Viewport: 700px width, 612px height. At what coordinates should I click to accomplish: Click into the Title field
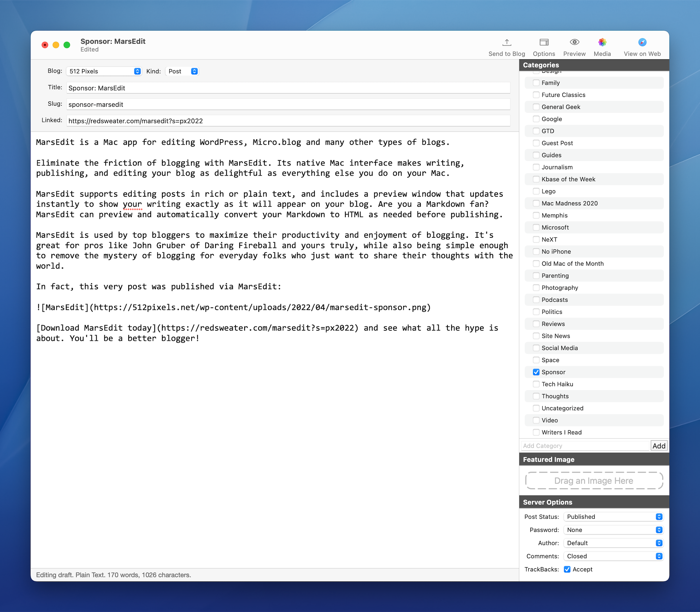(x=288, y=88)
